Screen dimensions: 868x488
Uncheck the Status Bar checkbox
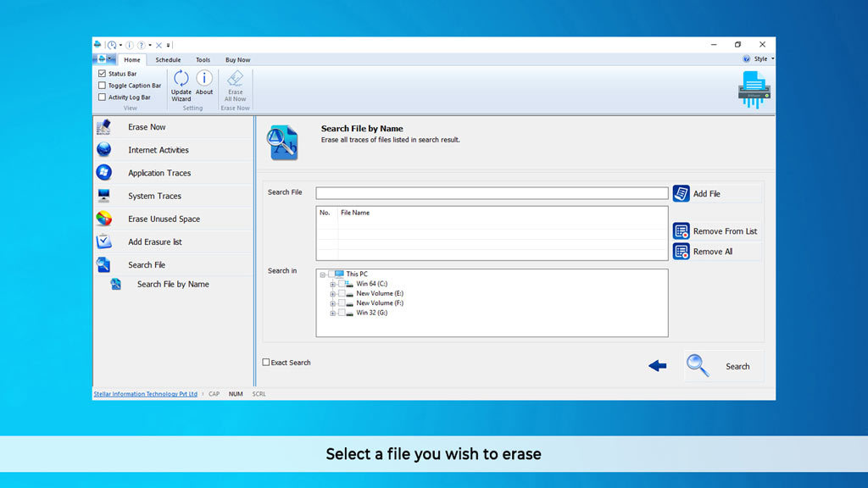[103, 74]
